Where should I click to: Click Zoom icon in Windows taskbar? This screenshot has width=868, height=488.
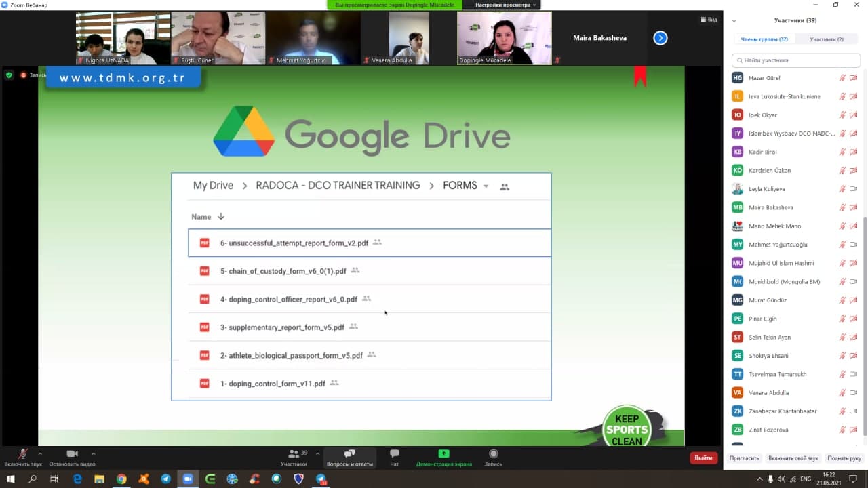coord(188,479)
